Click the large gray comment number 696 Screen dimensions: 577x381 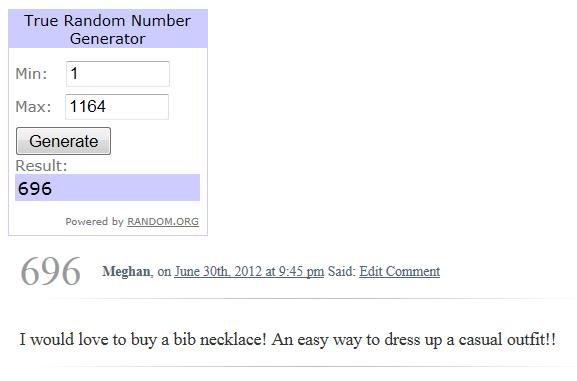point(50,271)
